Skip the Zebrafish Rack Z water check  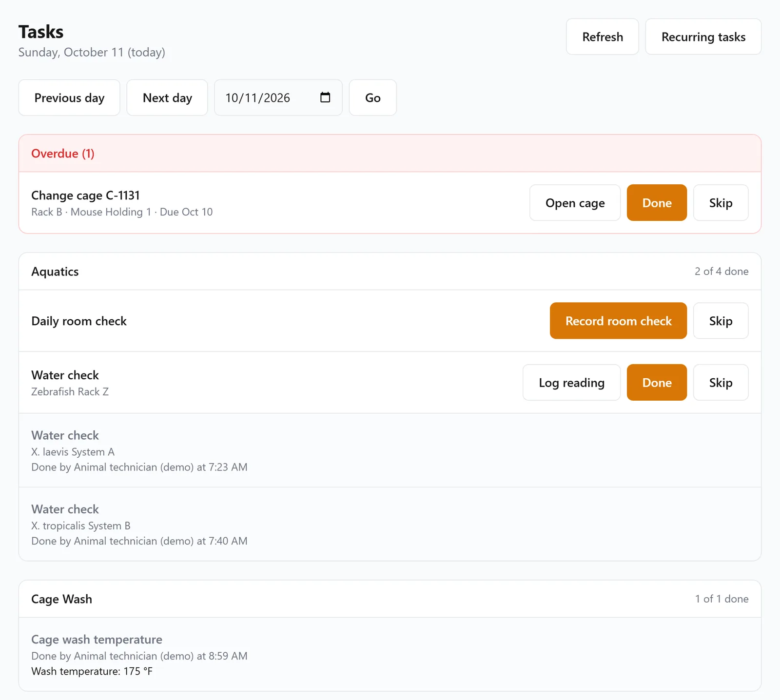click(x=721, y=383)
